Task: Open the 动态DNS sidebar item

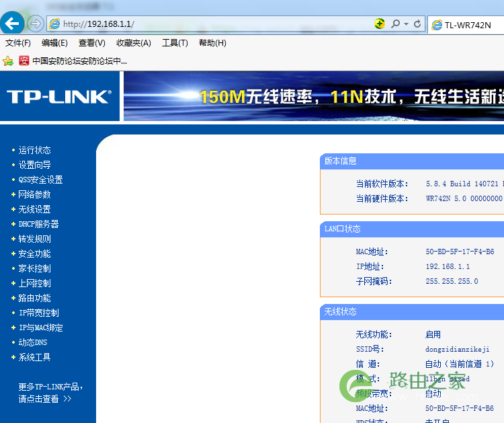Action: [33, 342]
